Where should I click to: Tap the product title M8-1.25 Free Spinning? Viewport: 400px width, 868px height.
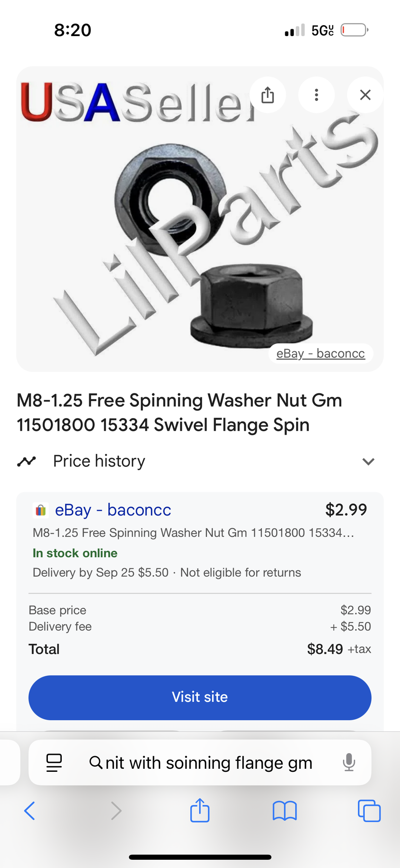tap(179, 412)
